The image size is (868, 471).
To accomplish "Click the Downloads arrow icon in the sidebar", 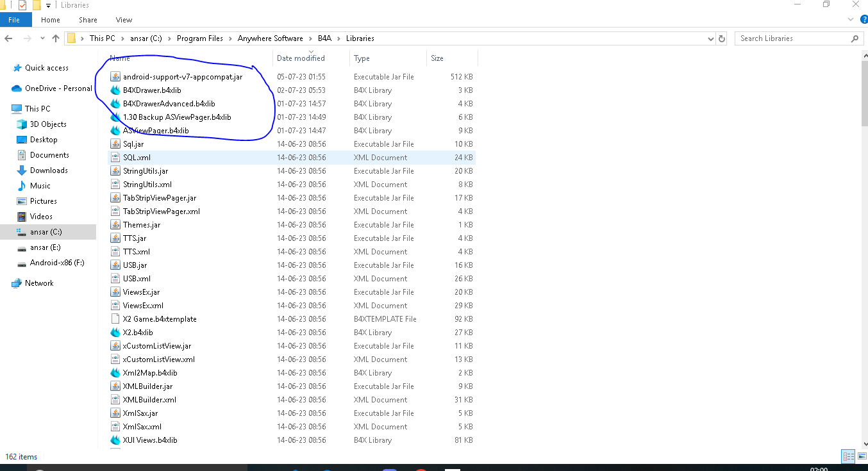I will (x=22, y=170).
